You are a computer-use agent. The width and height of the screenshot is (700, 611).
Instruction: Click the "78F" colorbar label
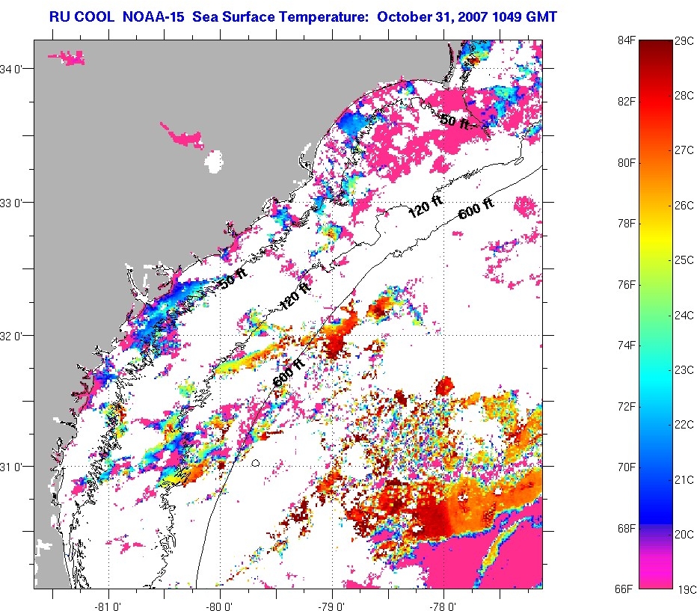tap(627, 224)
